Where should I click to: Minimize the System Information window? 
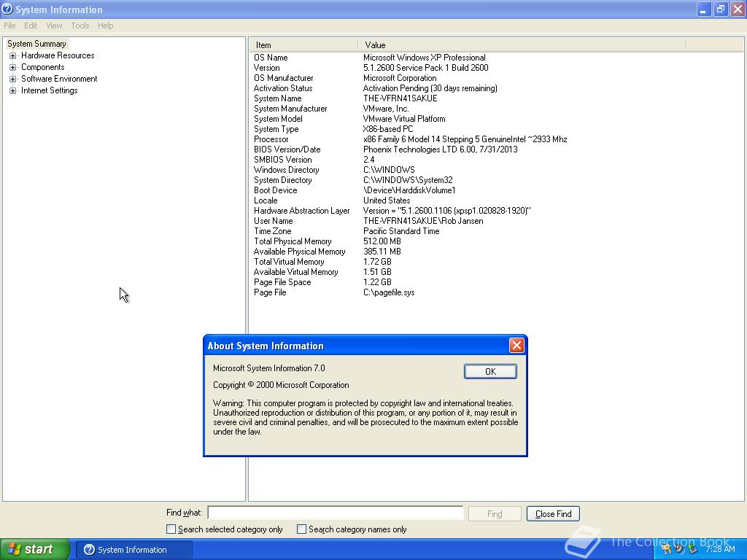click(x=703, y=9)
